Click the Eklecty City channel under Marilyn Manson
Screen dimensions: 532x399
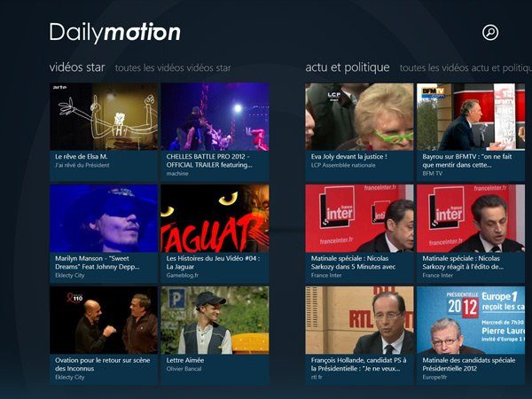[70, 275]
